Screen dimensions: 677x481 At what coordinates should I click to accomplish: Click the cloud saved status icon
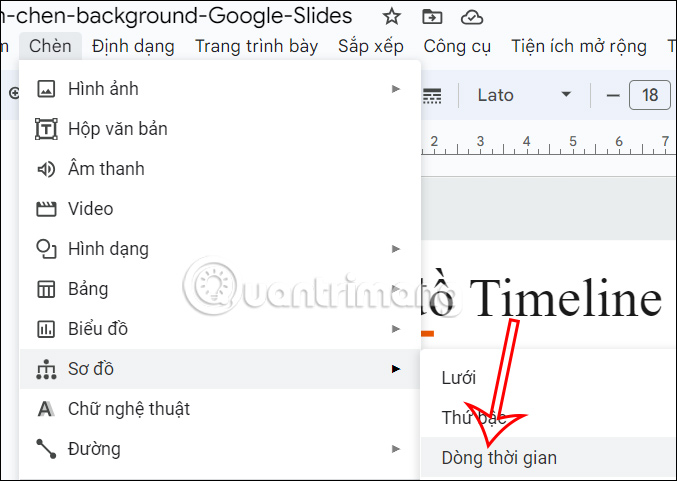[x=472, y=17]
